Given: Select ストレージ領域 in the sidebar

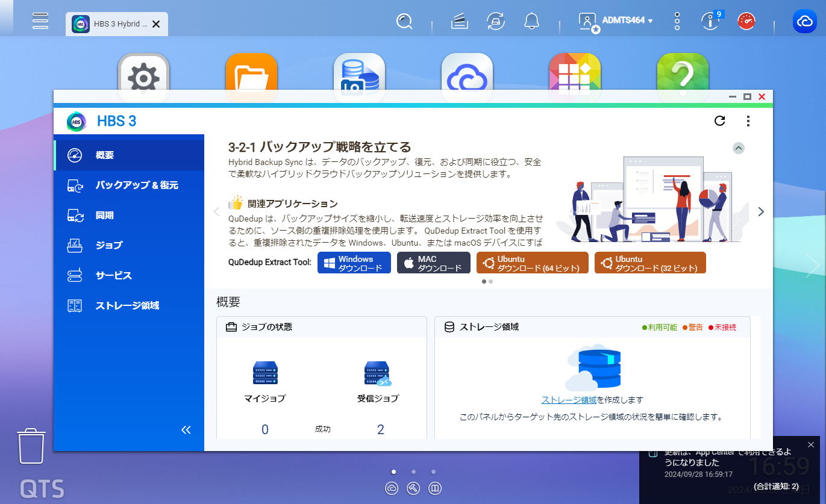Looking at the screenshot, I should (129, 306).
